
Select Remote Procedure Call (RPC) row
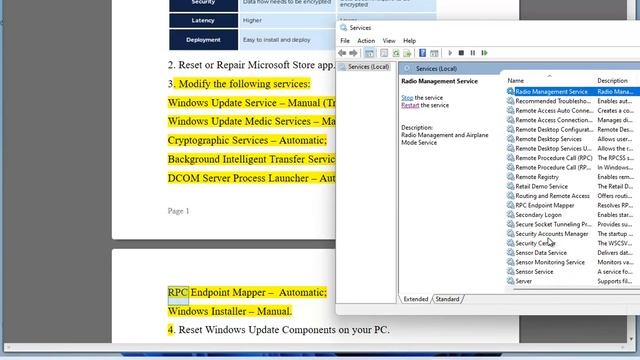coord(573,158)
